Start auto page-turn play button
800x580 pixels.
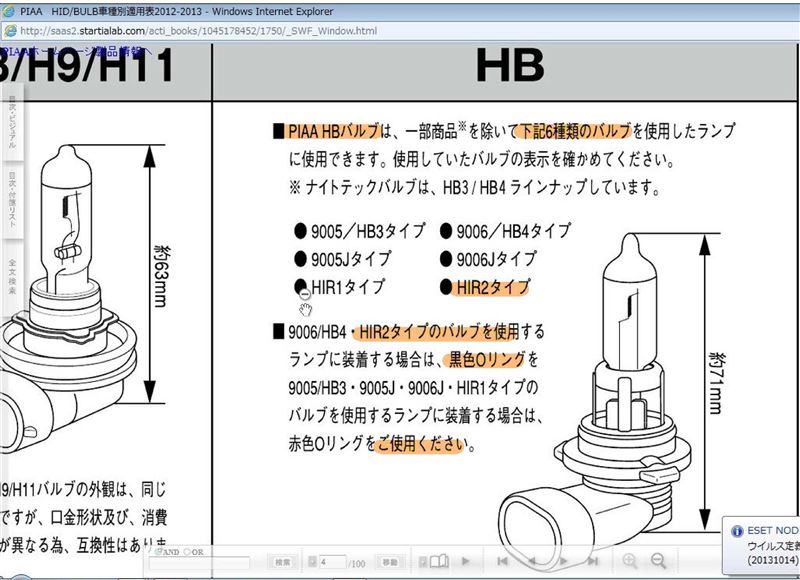pyautogui.click(x=465, y=561)
